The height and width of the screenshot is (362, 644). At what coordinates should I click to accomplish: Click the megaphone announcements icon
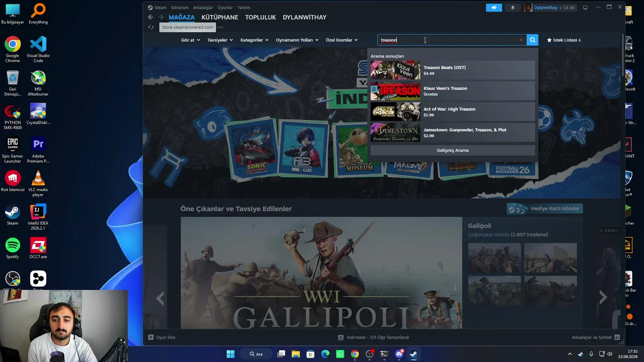[x=494, y=8]
